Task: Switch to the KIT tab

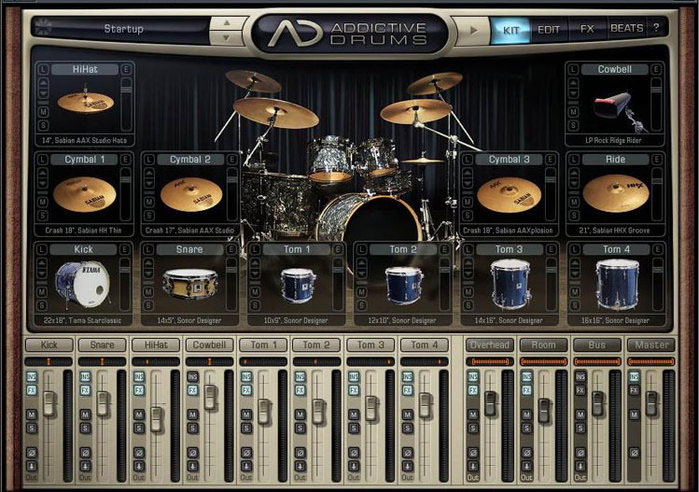Action: pyautogui.click(x=510, y=30)
